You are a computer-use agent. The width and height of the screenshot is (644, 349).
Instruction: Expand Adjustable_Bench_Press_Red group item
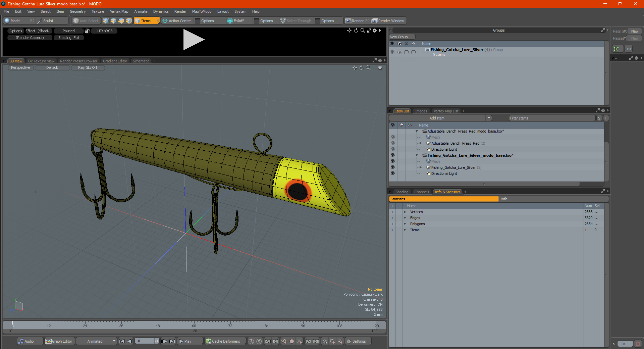[x=421, y=143]
